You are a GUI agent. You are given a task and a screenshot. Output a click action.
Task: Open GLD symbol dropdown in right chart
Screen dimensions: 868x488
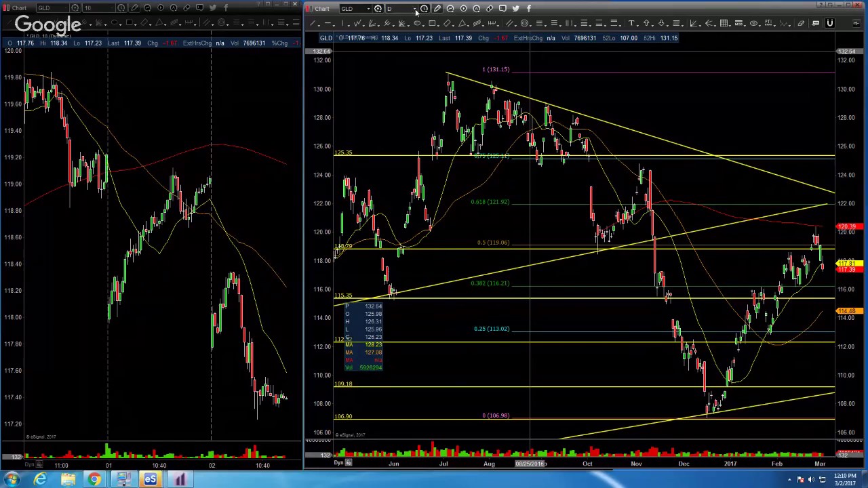(369, 9)
